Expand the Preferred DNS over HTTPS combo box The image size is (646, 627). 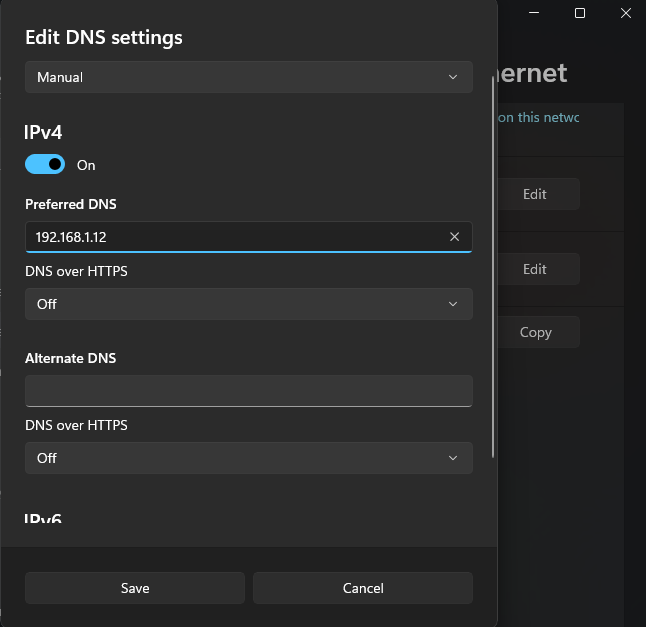[x=248, y=304]
